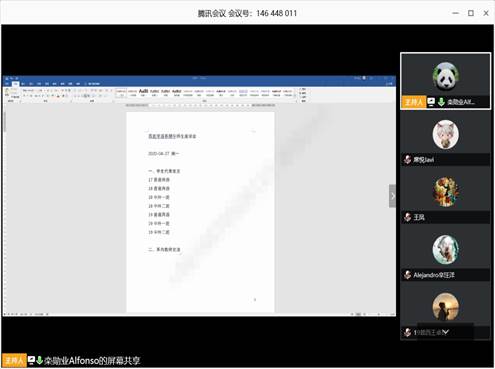Click the orange host badge in panda tile
Viewport: 495px width, 369px height.
[x=414, y=102]
